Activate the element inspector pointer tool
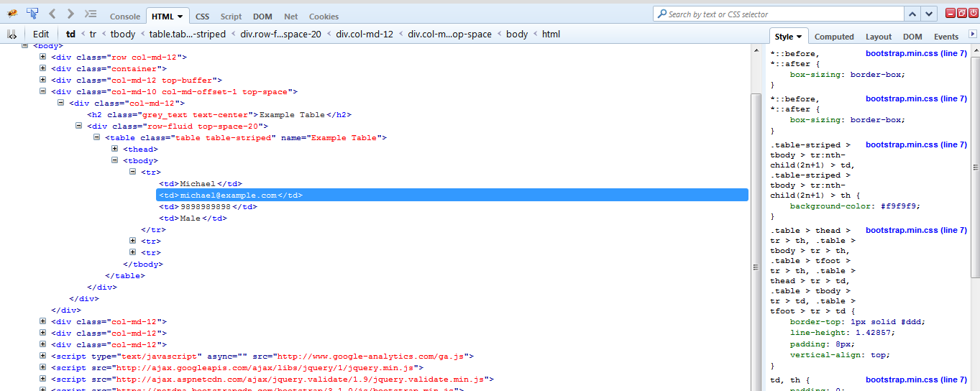 (x=32, y=14)
